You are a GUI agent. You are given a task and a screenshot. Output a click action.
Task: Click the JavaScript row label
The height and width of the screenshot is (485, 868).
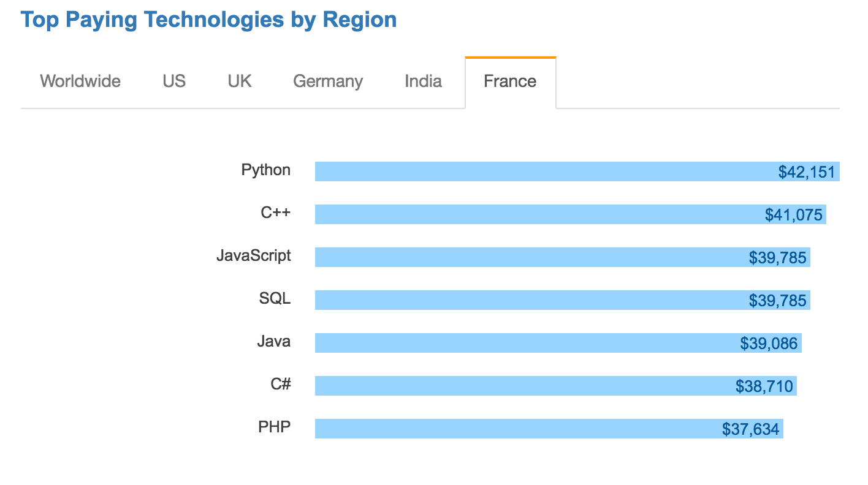pos(254,256)
